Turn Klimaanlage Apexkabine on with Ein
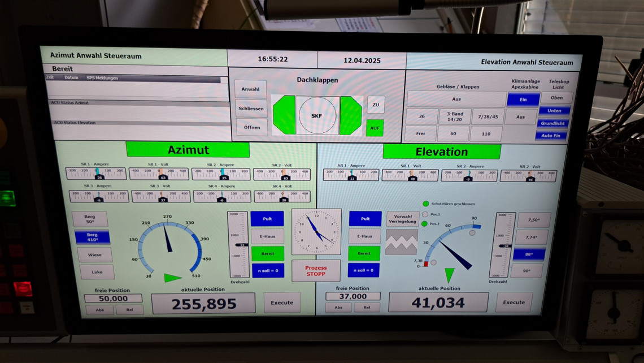The image size is (644, 363). click(523, 99)
